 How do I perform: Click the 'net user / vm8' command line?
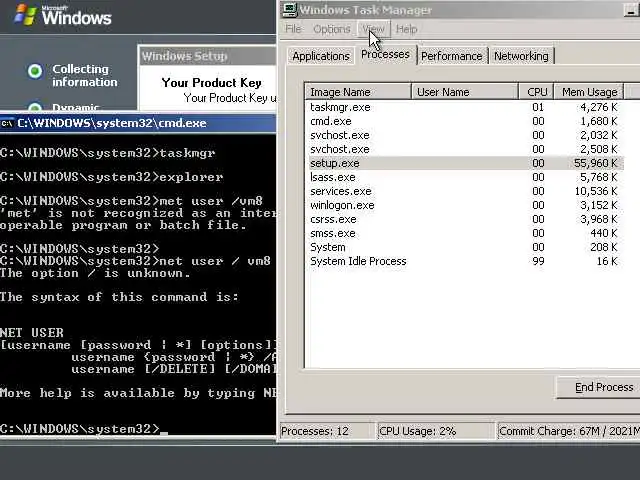[x=135, y=261]
